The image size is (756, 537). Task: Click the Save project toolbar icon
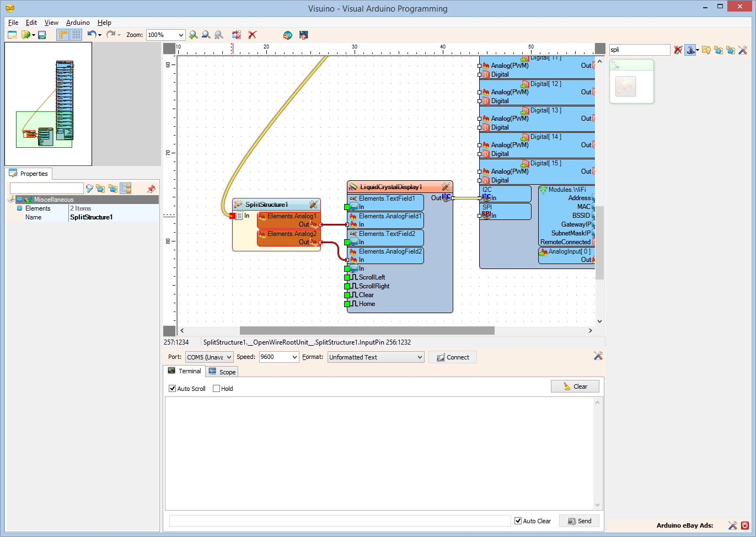pyautogui.click(x=42, y=35)
